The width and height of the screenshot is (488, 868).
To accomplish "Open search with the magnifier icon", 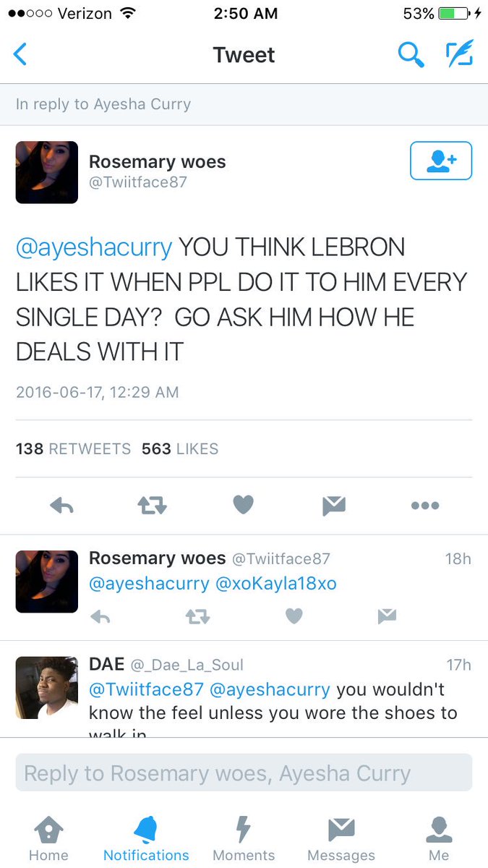I will pyautogui.click(x=411, y=54).
